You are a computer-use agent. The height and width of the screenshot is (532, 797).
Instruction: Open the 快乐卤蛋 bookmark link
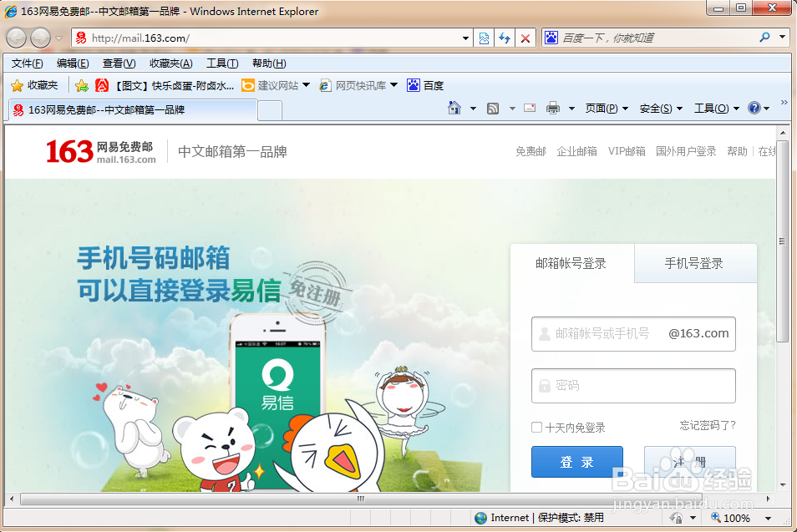(165, 85)
